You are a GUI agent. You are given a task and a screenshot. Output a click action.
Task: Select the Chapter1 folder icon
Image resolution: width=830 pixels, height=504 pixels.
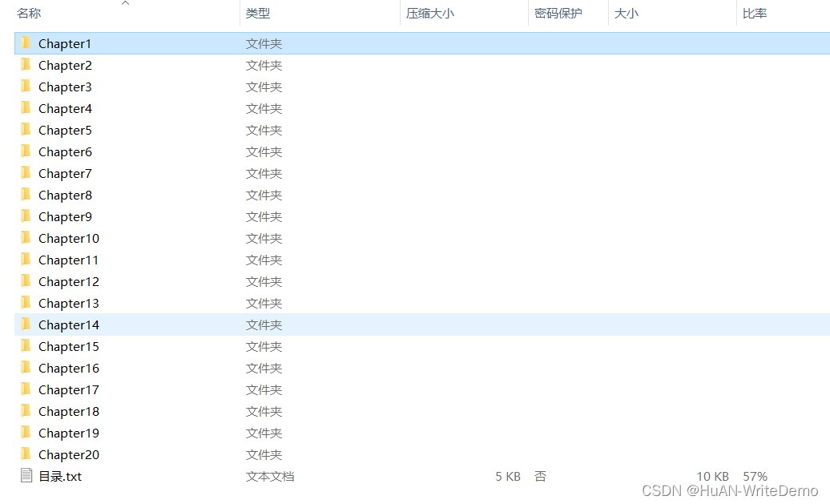(x=26, y=43)
